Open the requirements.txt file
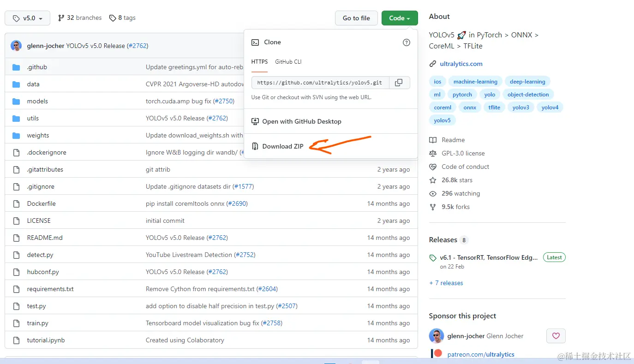The height and width of the screenshot is (364, 634). [x=50, y=289]
